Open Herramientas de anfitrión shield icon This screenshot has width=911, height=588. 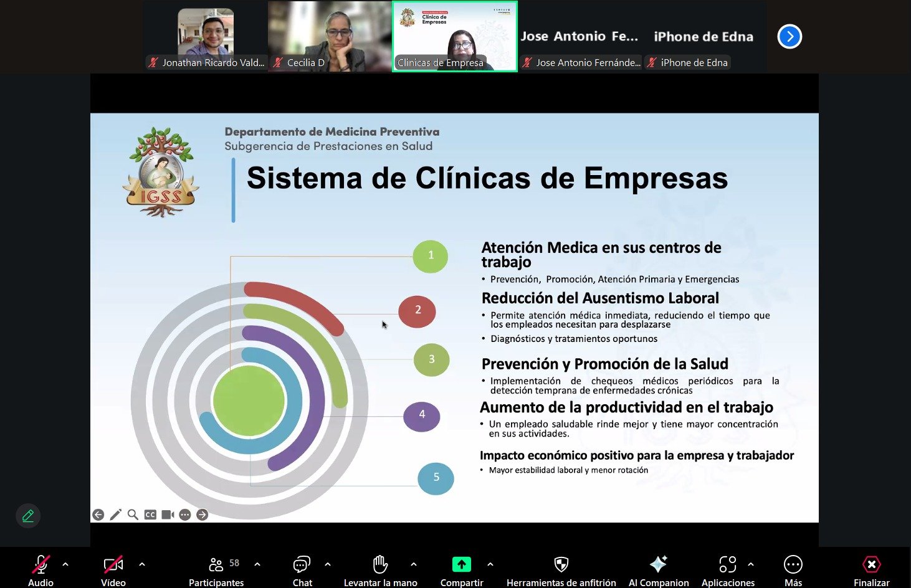tap(561, 564)
